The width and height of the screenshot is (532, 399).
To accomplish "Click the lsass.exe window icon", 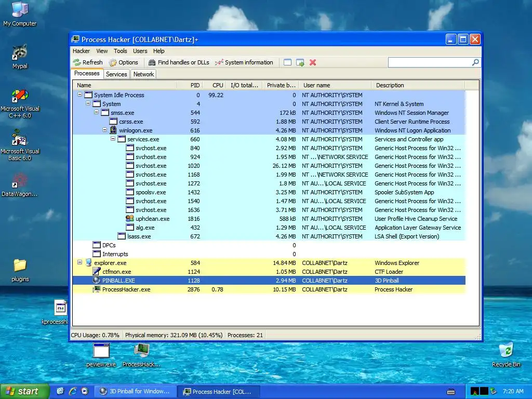I will pyautogui.click(x=122, y=236).
